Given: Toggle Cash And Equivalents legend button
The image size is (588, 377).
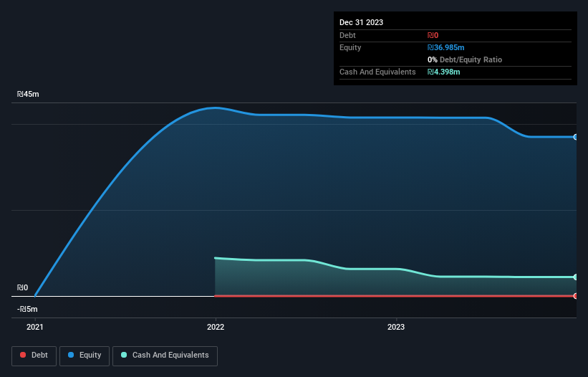Looking at the screenshot, I should tap(165, 355).
